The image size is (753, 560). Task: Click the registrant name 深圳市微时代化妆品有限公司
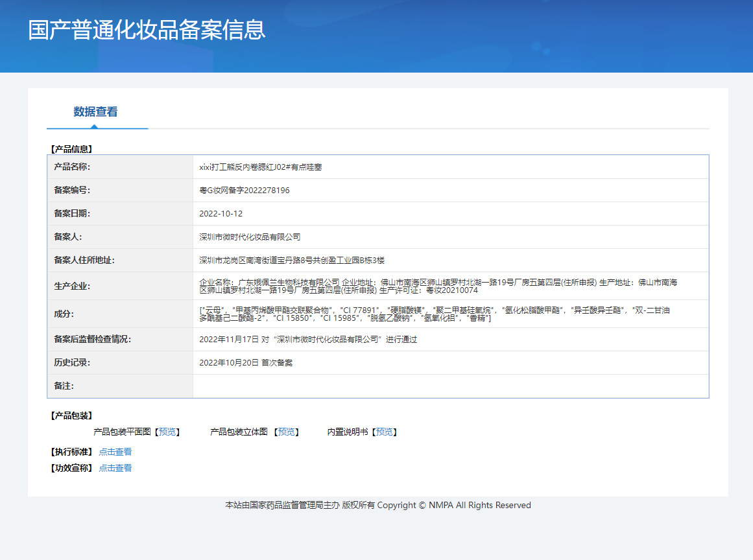point(250,237)
